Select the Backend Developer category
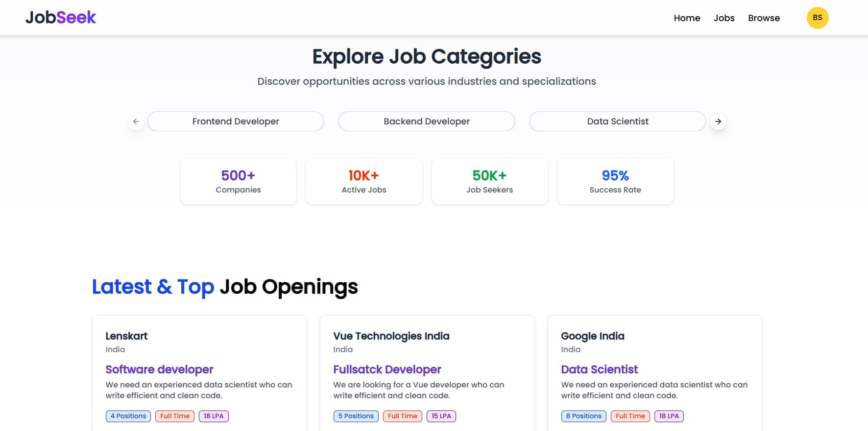Viewport: 868px width, 431px height. click(x=426, y=121)
